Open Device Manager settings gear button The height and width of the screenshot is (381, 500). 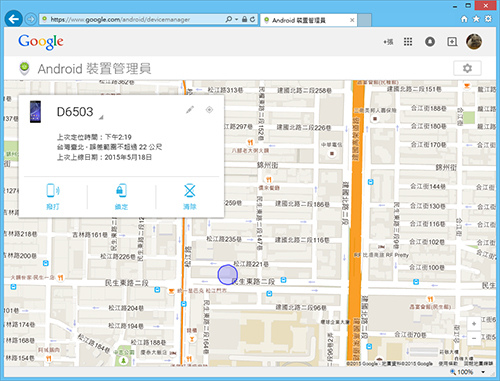[x=467, y=68]
